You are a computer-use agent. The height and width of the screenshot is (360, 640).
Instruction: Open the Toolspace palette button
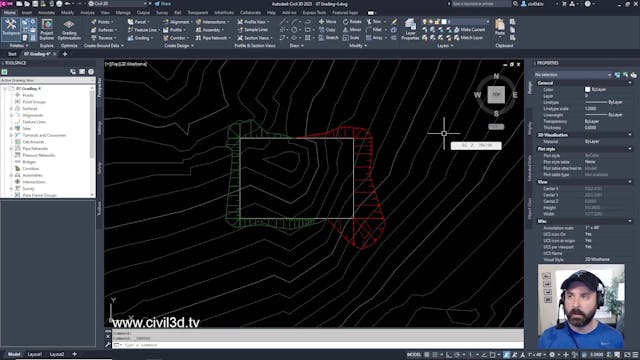10,29
